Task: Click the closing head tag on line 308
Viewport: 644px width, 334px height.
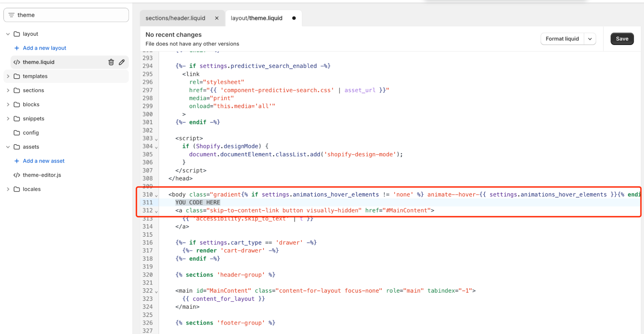Action: [180, 178]
